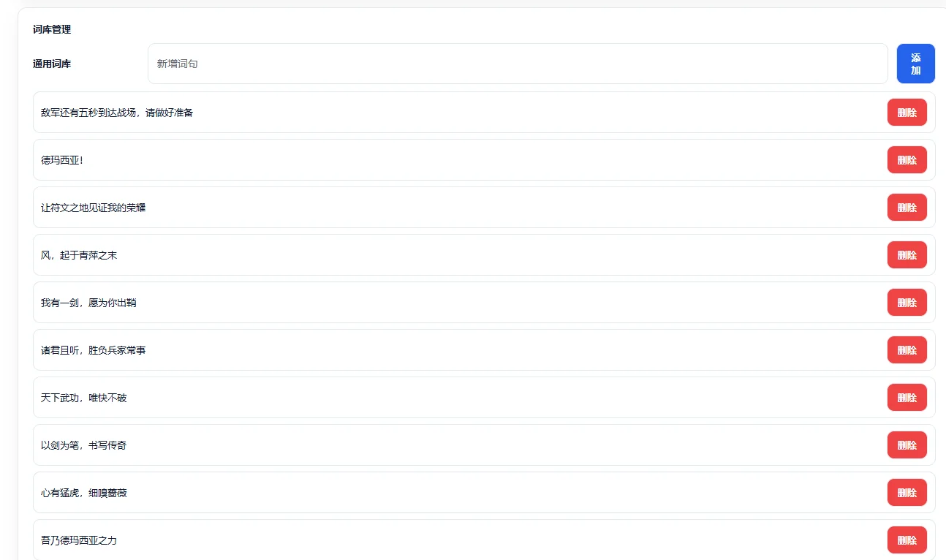Delete the 风,起于青萍之末 phrase
Image resolution: width=946 pixels, height=560 pixels.
(907, 255)
